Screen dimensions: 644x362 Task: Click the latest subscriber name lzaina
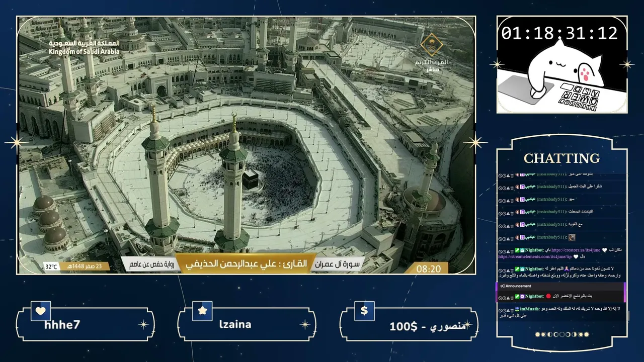pos(235,324)
